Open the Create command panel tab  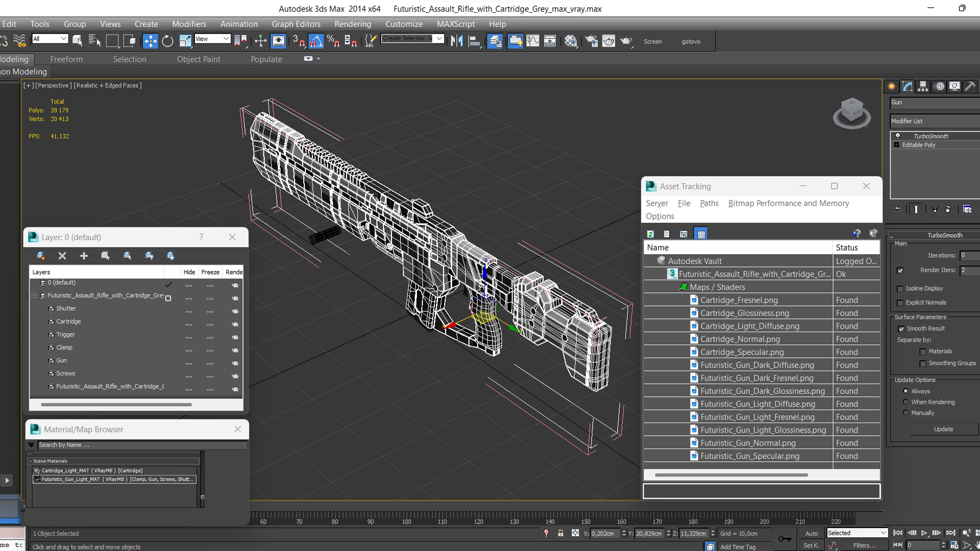pos(892,86)
